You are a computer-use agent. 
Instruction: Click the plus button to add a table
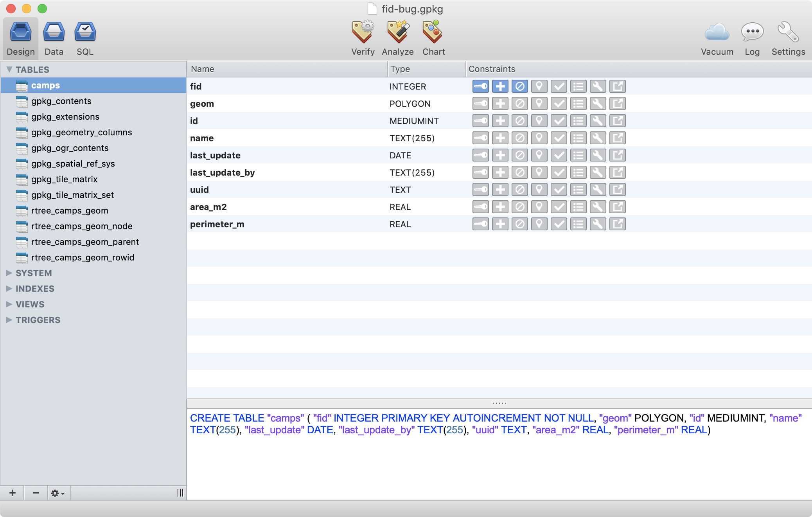click(x=13, y=493)
